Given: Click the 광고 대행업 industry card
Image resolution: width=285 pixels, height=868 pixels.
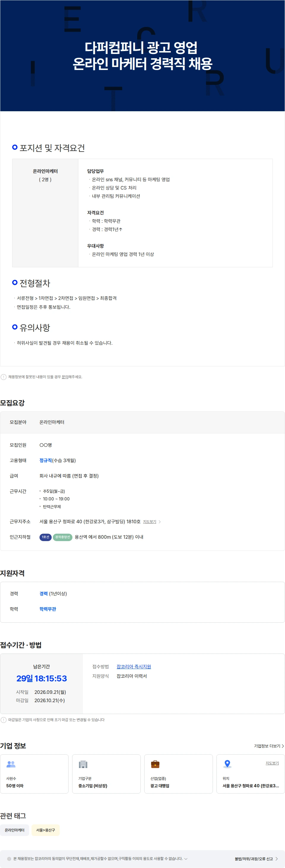Looking at the screenshot, I should (178, 774).
